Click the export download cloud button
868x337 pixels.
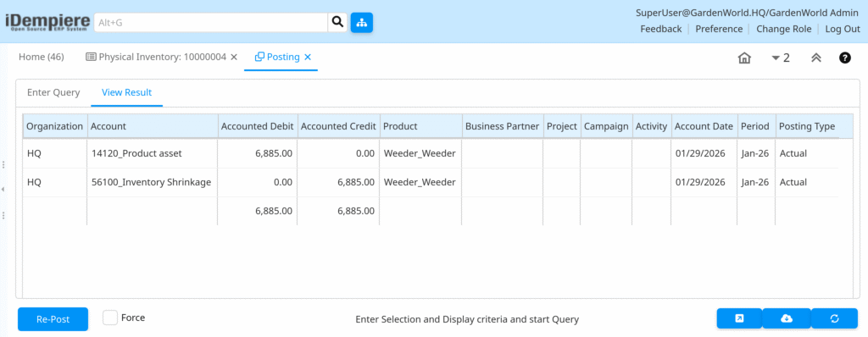point(786,318)
